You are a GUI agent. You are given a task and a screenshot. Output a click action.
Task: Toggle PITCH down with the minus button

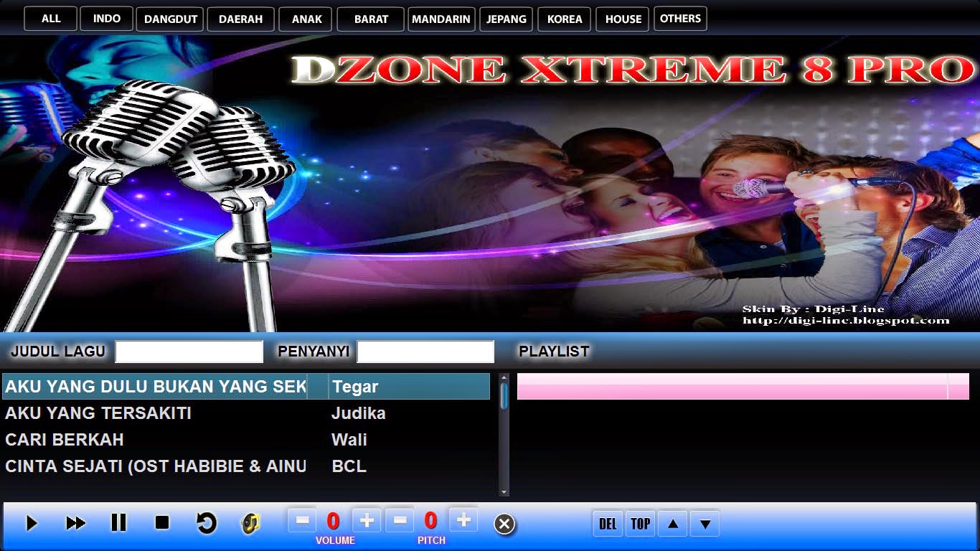400,521
